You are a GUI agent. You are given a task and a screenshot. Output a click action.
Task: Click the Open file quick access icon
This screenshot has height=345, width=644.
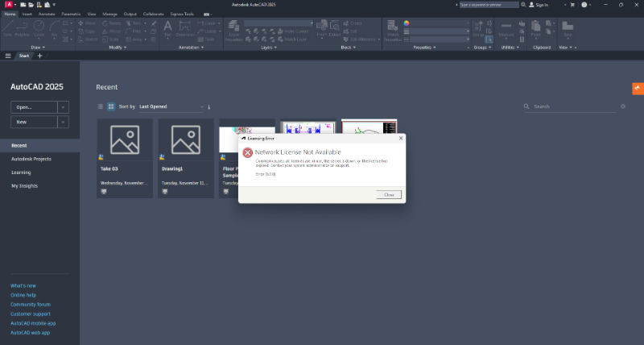point(31,5)
